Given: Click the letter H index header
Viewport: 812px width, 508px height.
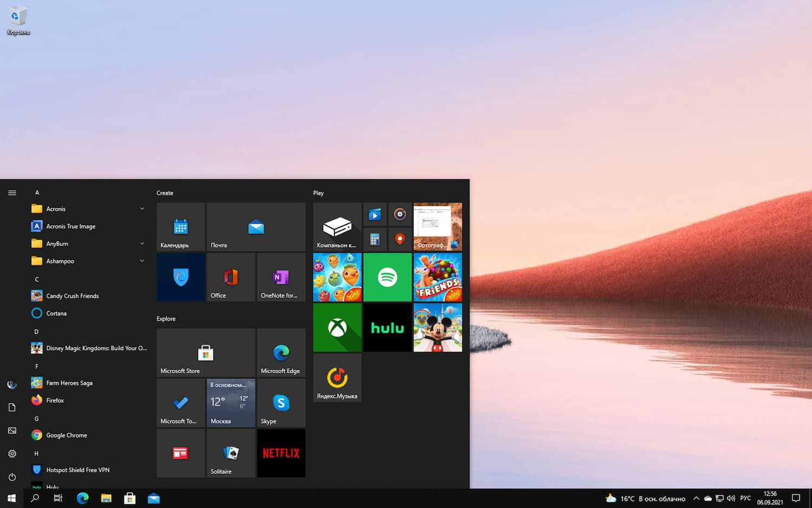Looking at the screenshot, I should coord(37,453).
